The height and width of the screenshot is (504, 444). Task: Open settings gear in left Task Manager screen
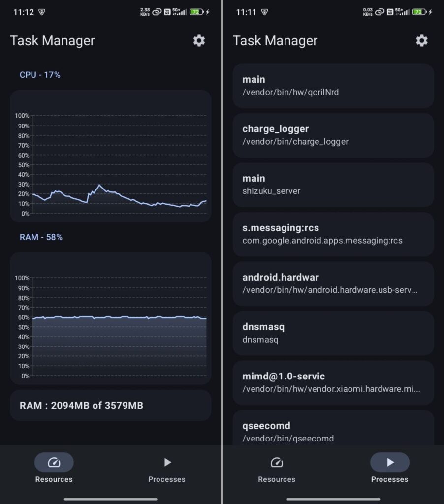(199, 41)
